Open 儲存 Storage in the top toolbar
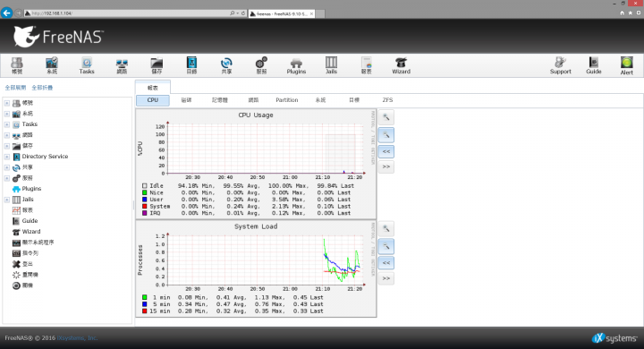Viewport: 644px width, 349px height. pyautogui.click(x=157, y=65)
